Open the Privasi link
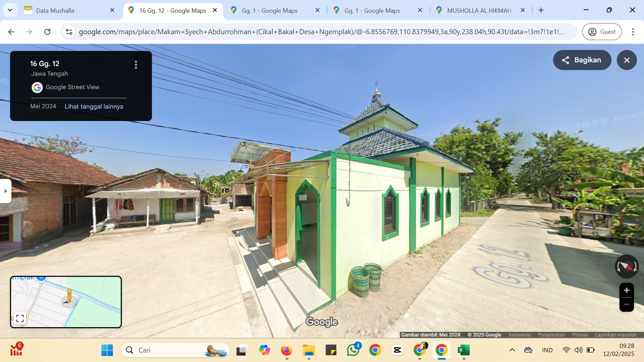This screenshot has height=362, width=644. pos(580,335)
